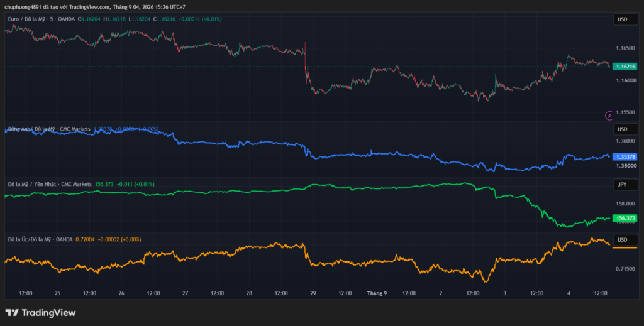Click the Tháng 9 label on time axis
This screenshot has width=644, height=326.
coord(377,293)
